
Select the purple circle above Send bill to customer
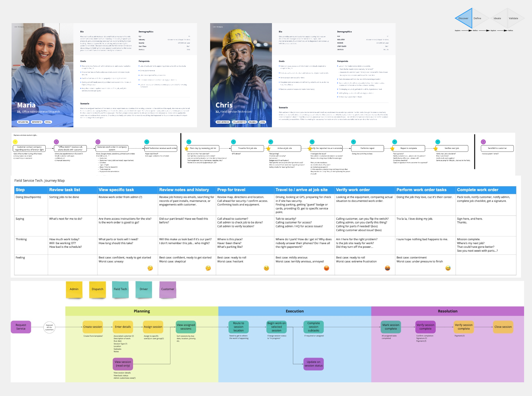coord(483,142)
